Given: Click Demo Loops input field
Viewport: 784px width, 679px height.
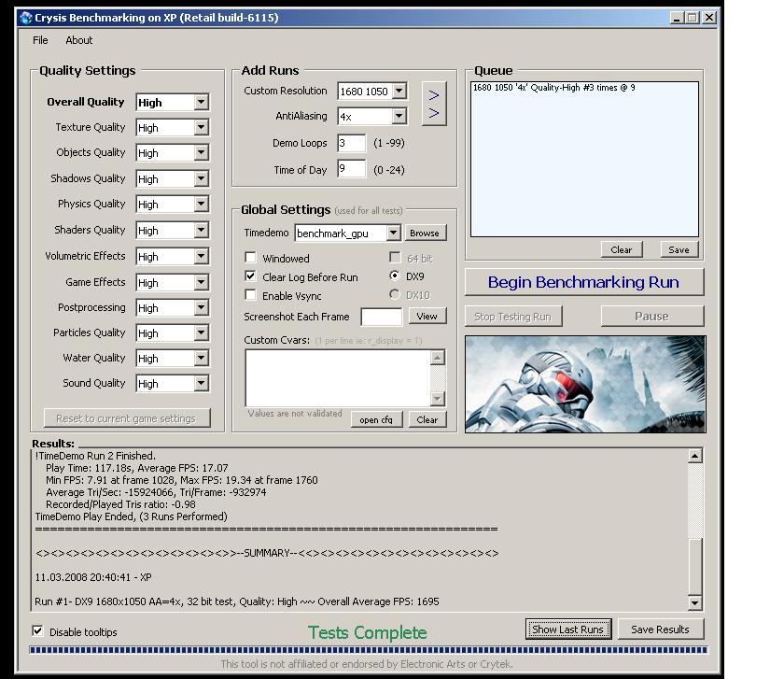Looking at the screenshot, I should tap(352, 143).
